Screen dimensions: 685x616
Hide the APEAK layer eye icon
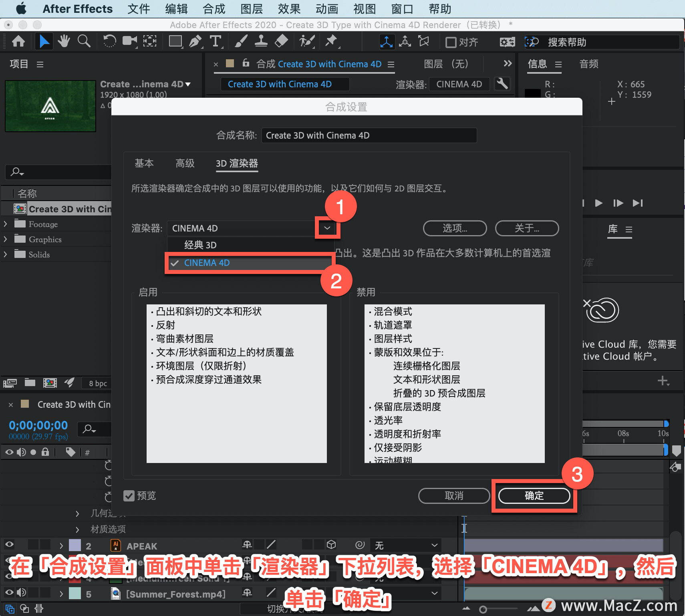(9, 544)
